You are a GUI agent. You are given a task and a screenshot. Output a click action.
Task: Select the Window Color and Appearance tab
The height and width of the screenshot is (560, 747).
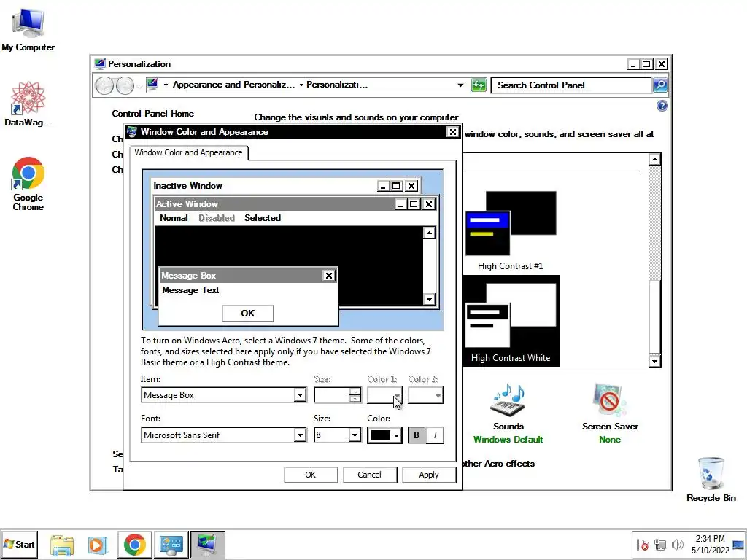click(x=189, y=153)
